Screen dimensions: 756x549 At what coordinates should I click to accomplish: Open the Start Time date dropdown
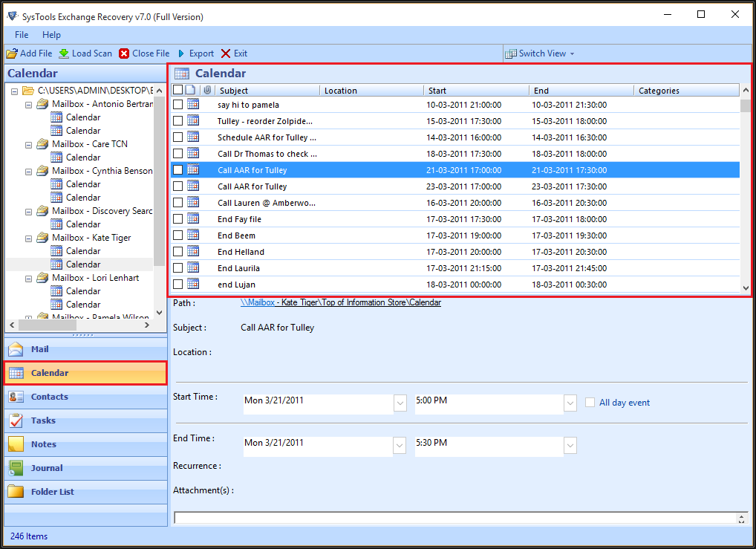(x=400, y=403)
